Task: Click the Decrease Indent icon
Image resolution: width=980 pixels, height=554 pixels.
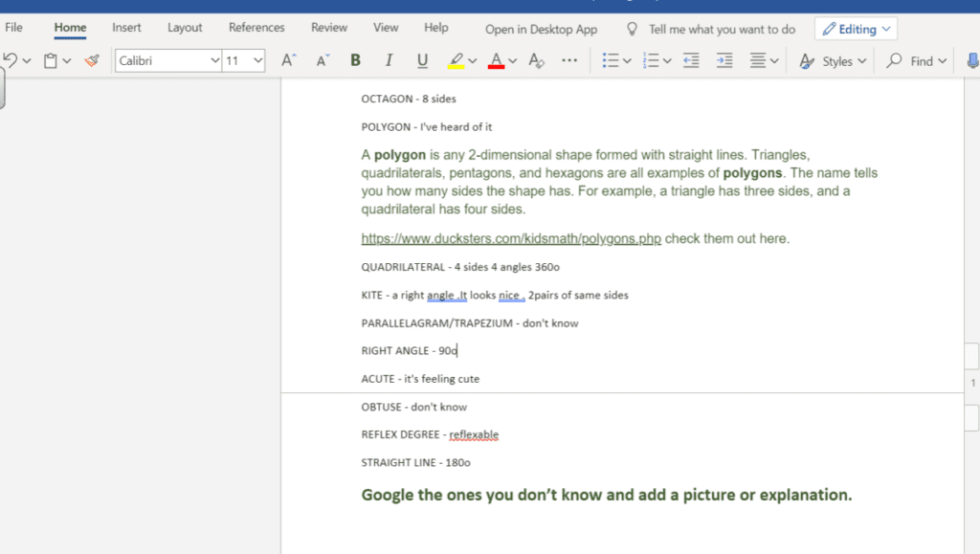Action: [691, 60]
